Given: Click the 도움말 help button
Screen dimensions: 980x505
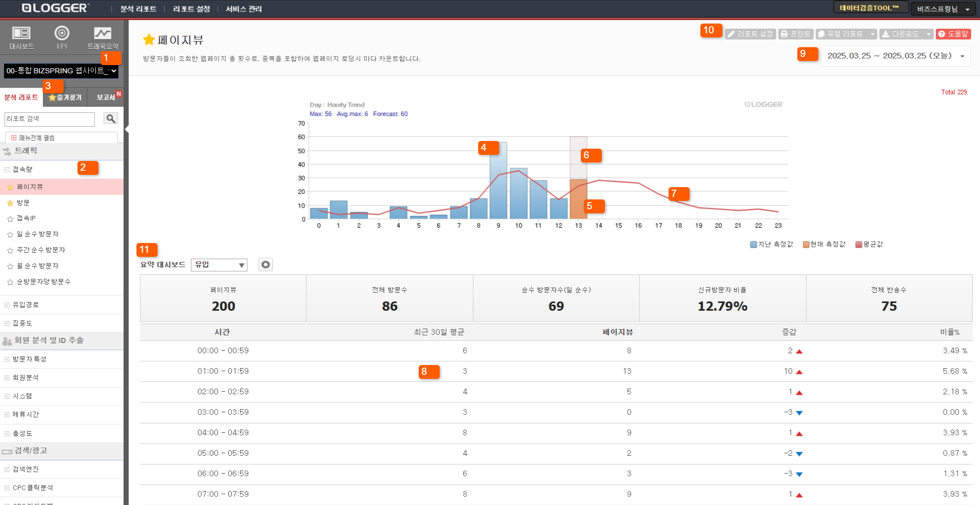Looking at the screenshot, I should (x=953, y=34).
